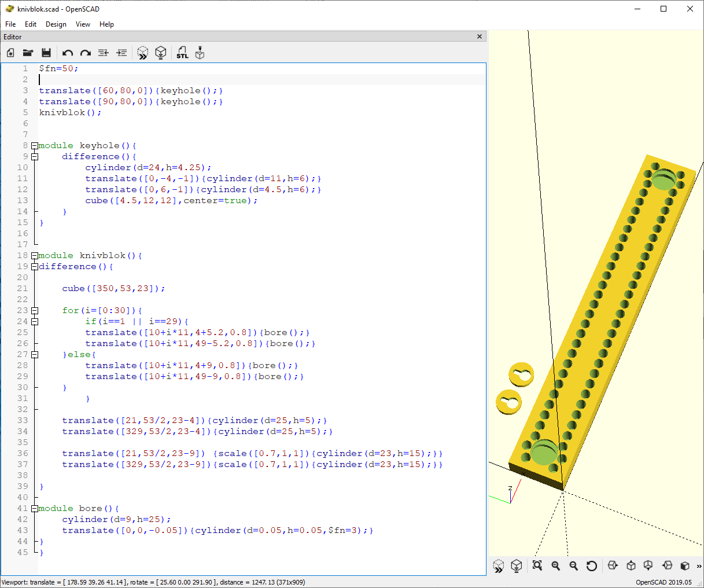Undo the last edit
Image resolution: width=704 pixels, height=588 pixels.
[68, 53]
